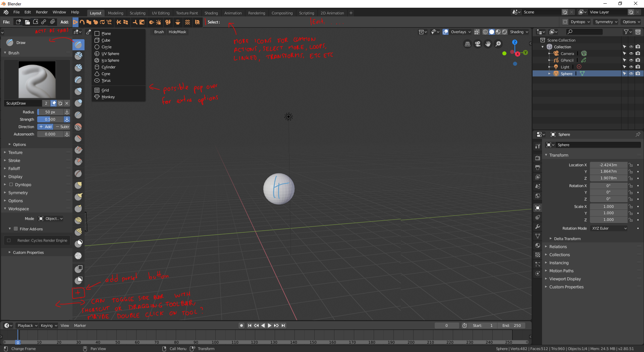Open the Modifiers wrench properties tab

pos(538,227)
